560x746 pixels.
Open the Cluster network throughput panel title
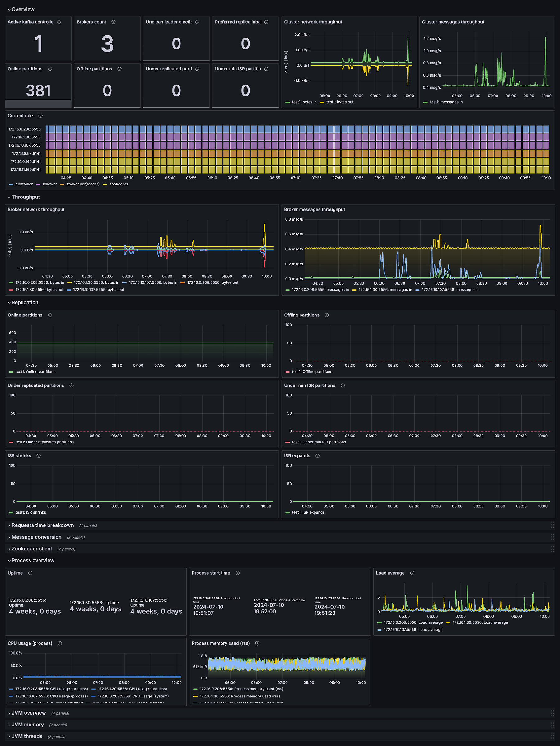[x=313, y=22]
